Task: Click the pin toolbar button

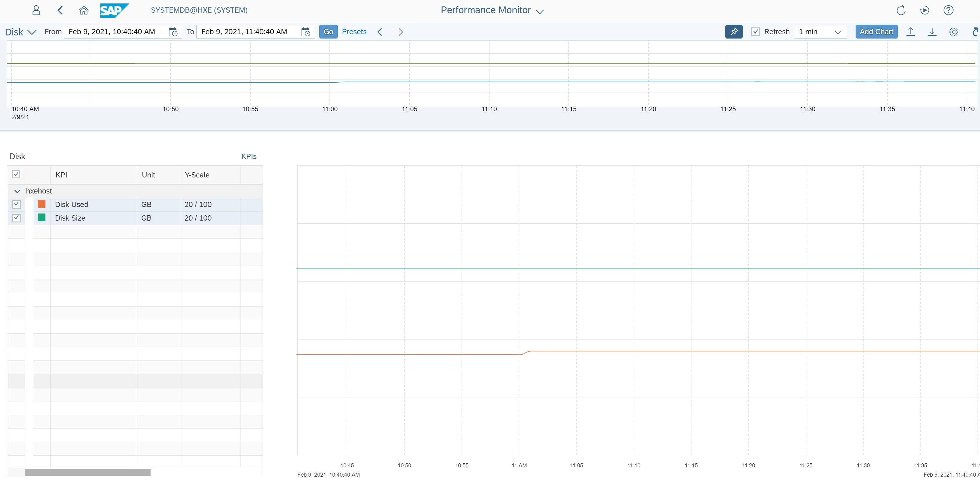Action: tap(733, 32)
